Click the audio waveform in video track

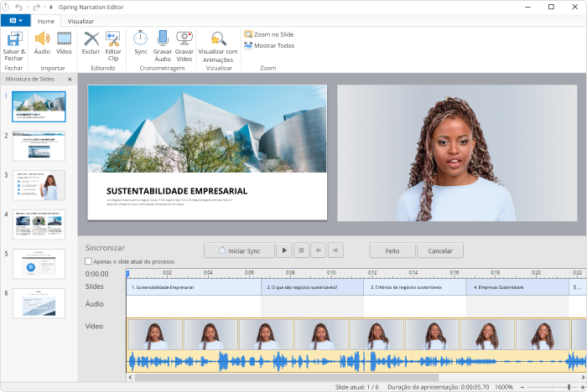(356, 361)
